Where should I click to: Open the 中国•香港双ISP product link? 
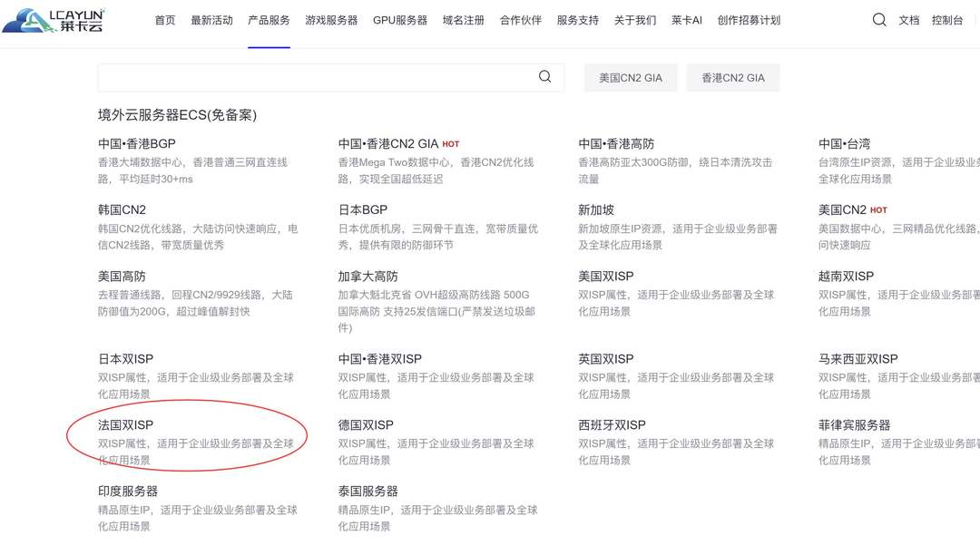pos(380,359)
